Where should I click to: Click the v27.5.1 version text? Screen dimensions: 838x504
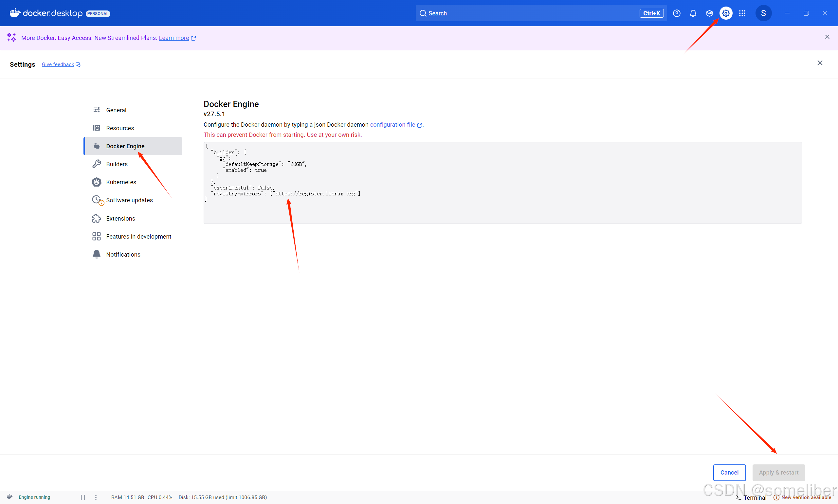click(x=214, y=114)
